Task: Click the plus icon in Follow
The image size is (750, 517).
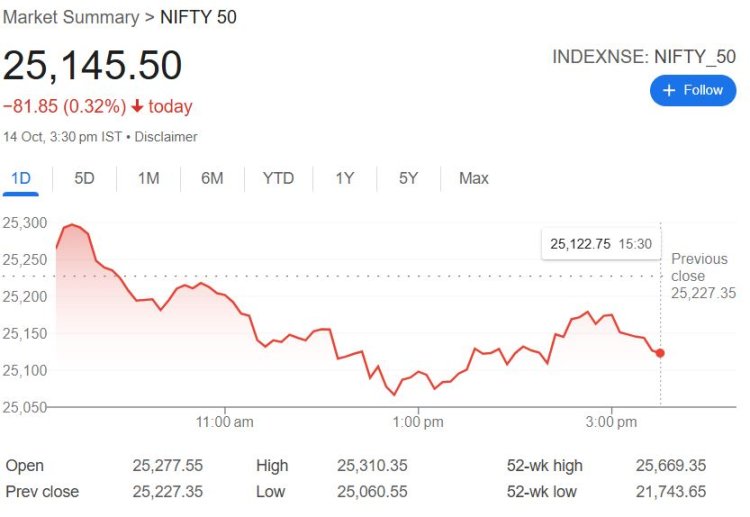Action: (x=670, y=90)
